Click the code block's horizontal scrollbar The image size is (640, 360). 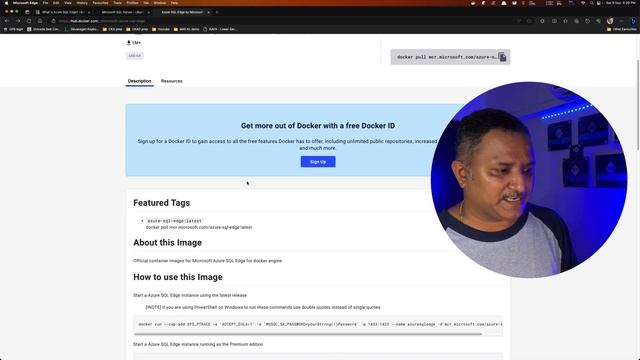308,334
